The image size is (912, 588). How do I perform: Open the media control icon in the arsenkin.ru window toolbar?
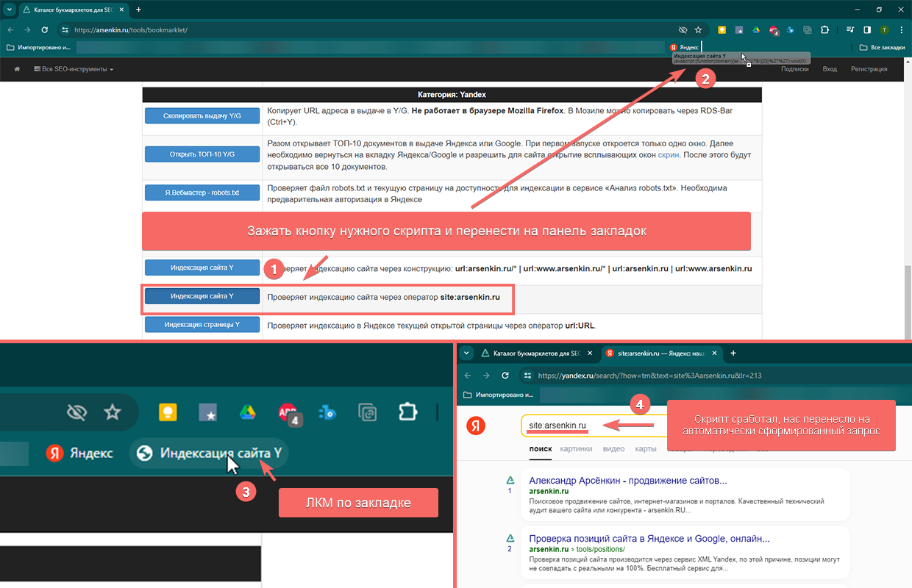850,30
